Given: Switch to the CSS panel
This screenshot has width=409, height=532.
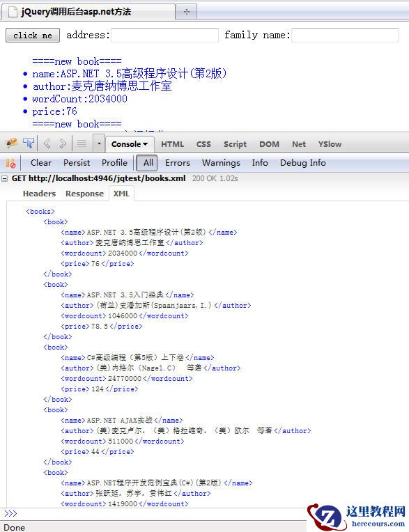Looking at the screenshot, I should (203, 144).
